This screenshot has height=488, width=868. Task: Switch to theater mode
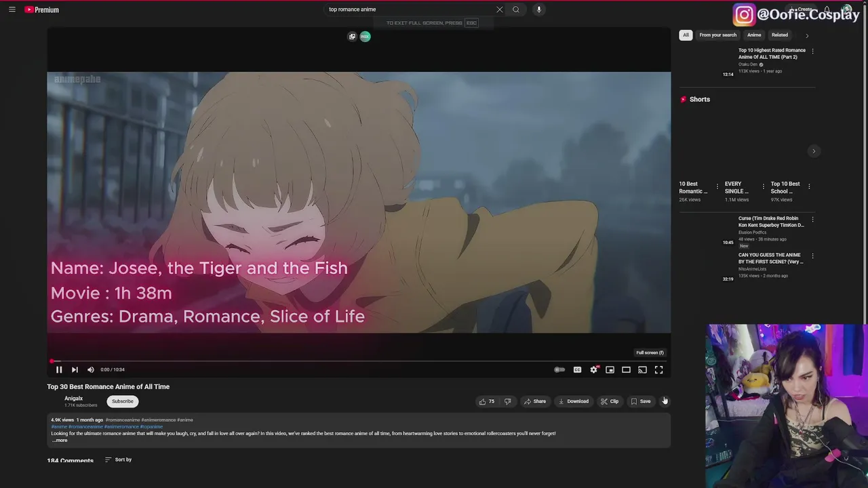coord(627,369)
